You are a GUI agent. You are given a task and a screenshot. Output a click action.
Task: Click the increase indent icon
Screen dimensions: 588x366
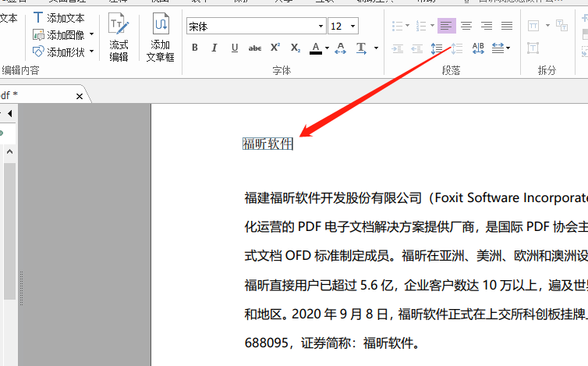(397, 48)
